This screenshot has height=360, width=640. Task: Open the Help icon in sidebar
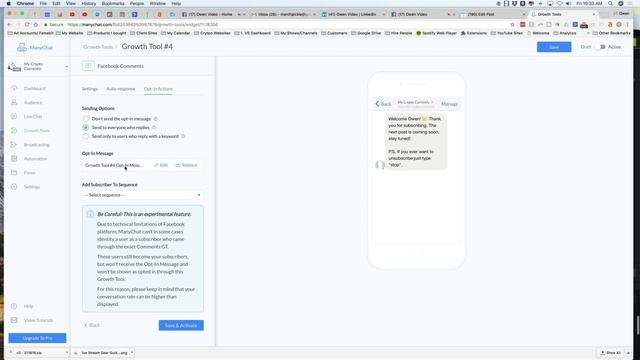click(14, 306)
